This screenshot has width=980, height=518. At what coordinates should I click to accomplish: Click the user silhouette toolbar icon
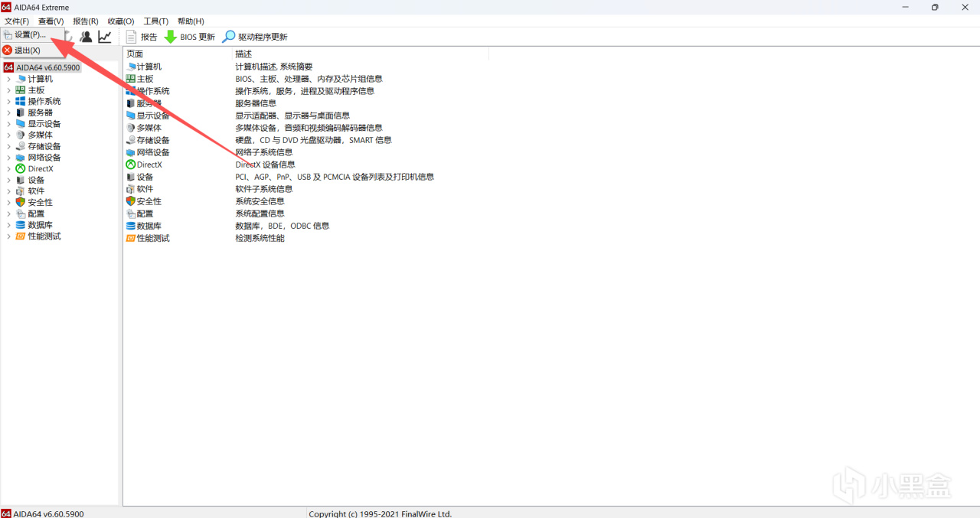click(x=86, y=37)
